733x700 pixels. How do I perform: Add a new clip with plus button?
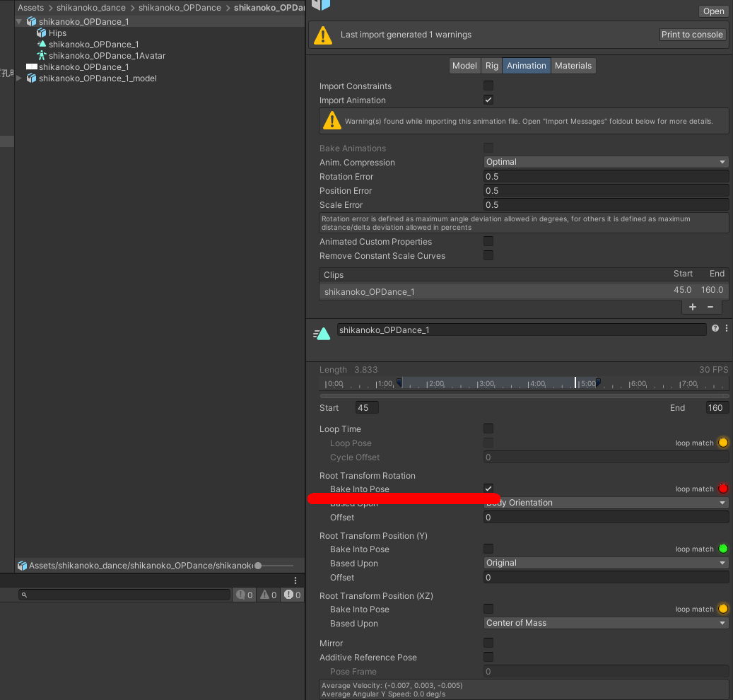click(x=693, y=307)
